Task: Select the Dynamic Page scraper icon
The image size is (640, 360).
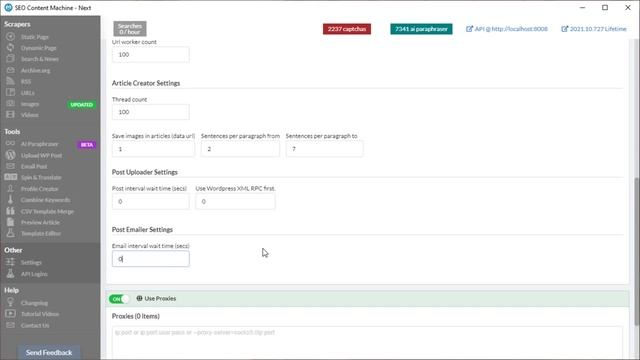Action: point(10,48)
